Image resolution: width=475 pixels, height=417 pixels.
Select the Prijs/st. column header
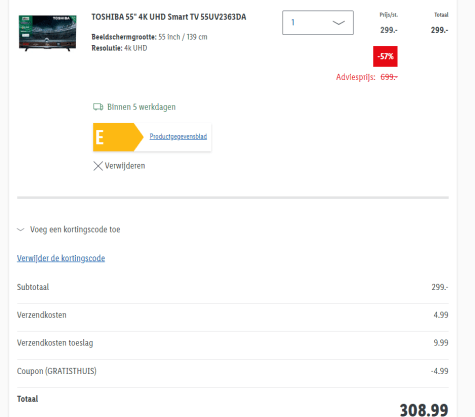point(389,15)
